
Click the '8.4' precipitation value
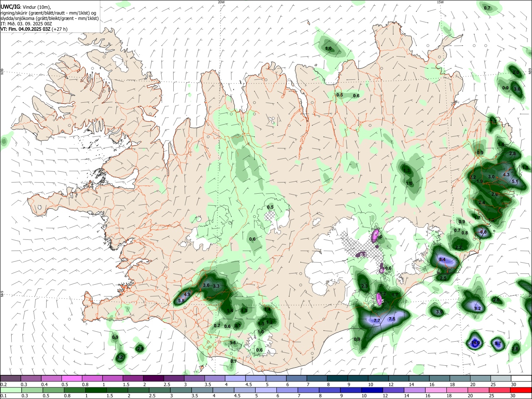tap(442, 260)
